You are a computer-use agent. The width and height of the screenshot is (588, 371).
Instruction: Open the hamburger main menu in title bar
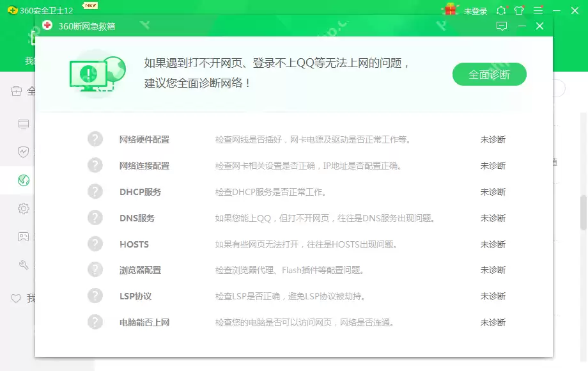[539, 10]
